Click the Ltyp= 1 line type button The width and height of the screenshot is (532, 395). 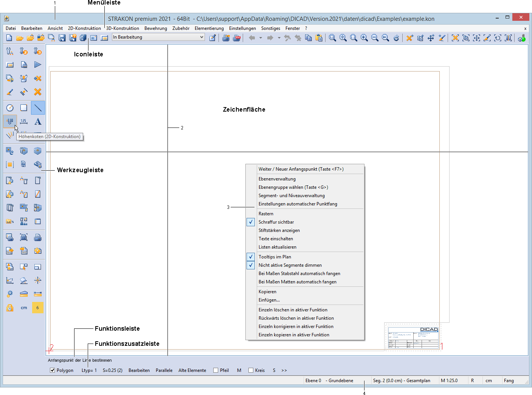tap(89, 370)
